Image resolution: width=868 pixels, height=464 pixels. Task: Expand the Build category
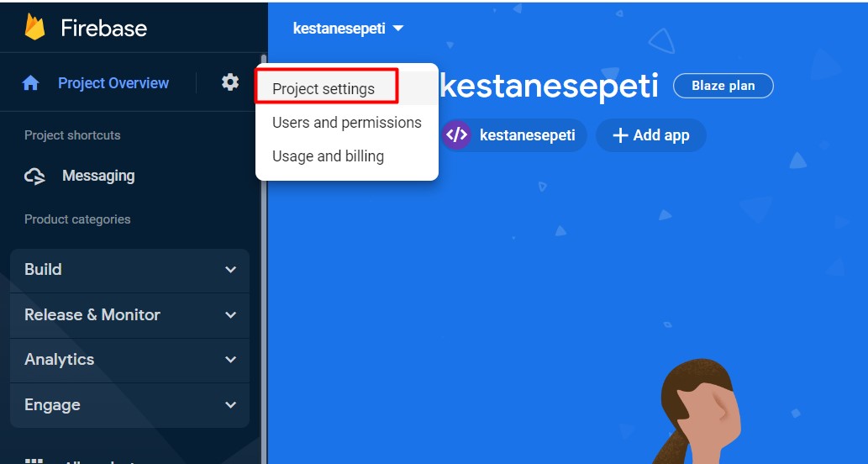129,270
